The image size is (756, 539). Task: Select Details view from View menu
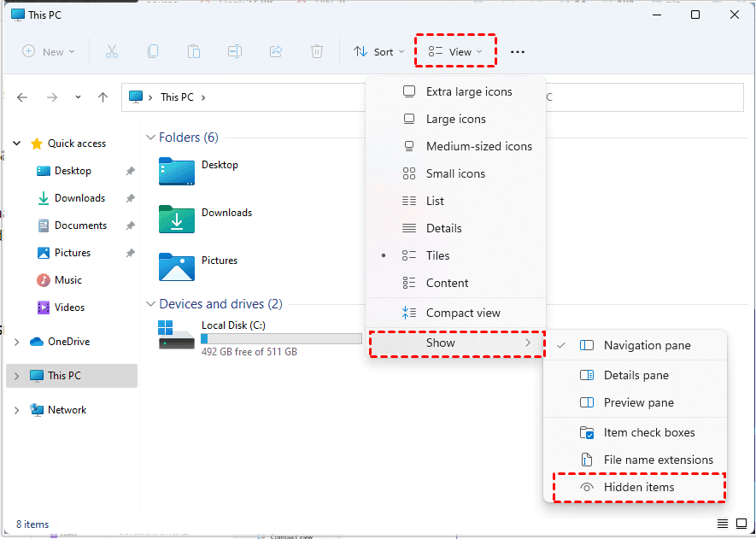tap(443, 228)
